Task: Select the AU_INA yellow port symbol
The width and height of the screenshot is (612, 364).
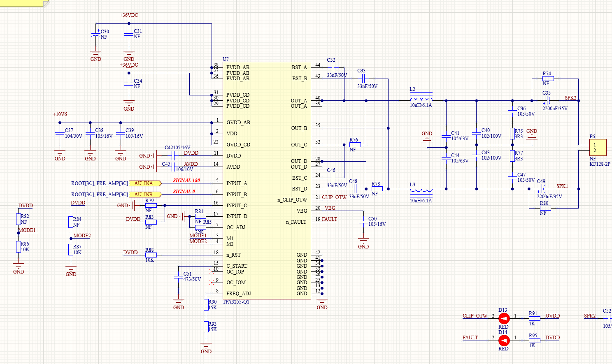Action: (x=144, y=183)
